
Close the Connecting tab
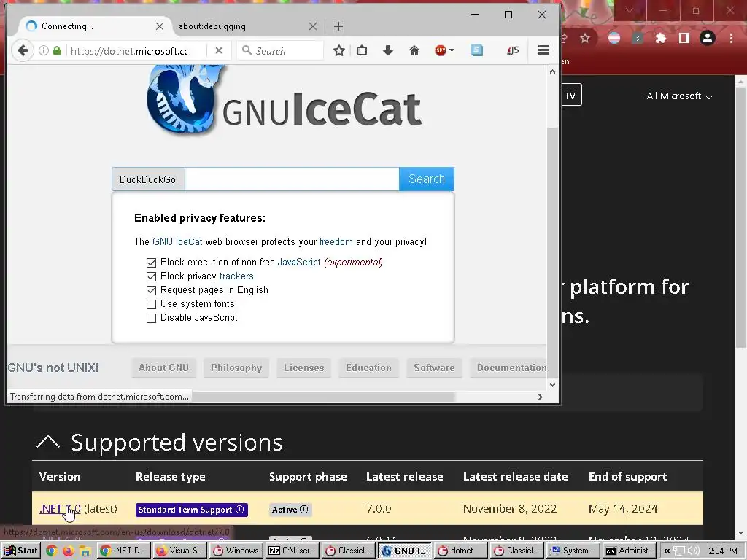(160, 26)
